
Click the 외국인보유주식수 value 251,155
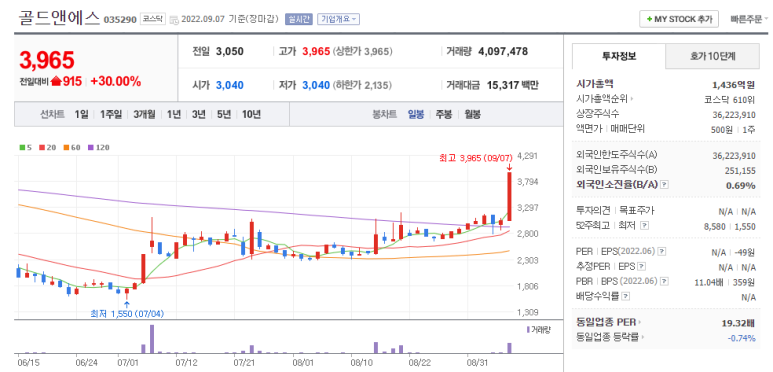(741, 170)
